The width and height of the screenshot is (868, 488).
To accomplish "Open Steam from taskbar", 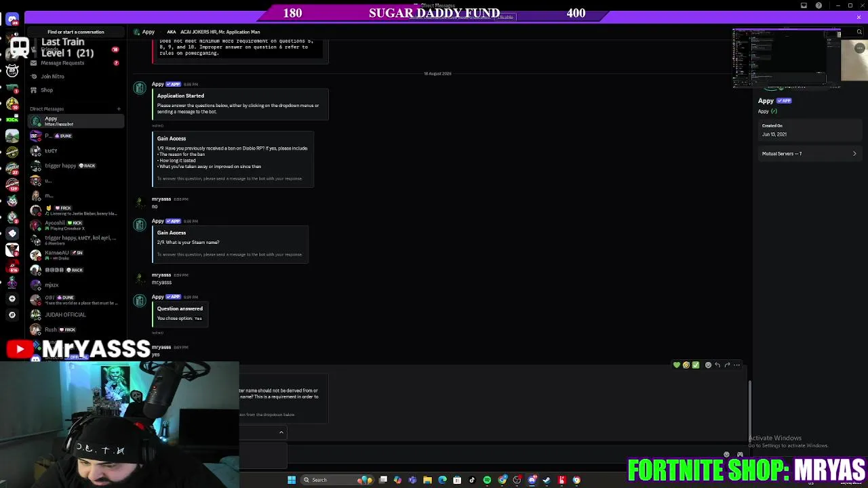I will click(x=547, y=480).
